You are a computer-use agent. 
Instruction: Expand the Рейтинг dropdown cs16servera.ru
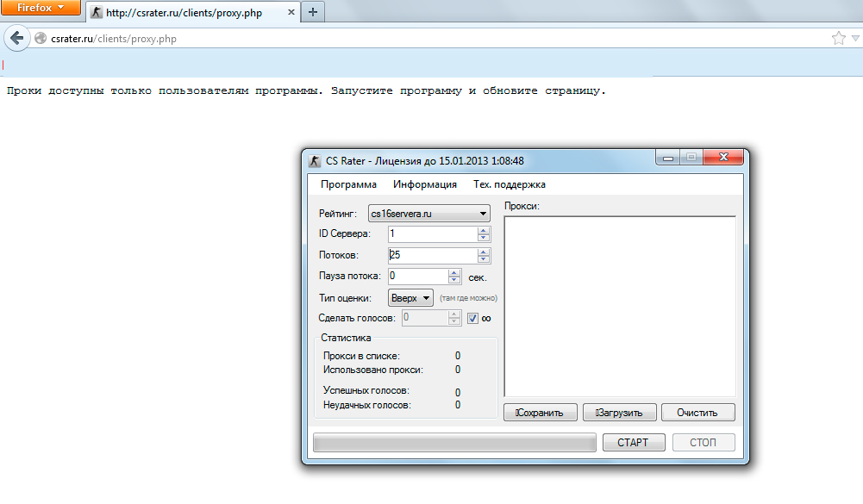(x=428, y=214)
